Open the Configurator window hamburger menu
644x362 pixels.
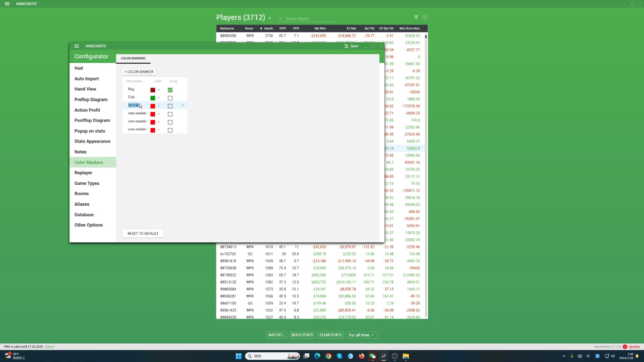[x=76, y=46]
